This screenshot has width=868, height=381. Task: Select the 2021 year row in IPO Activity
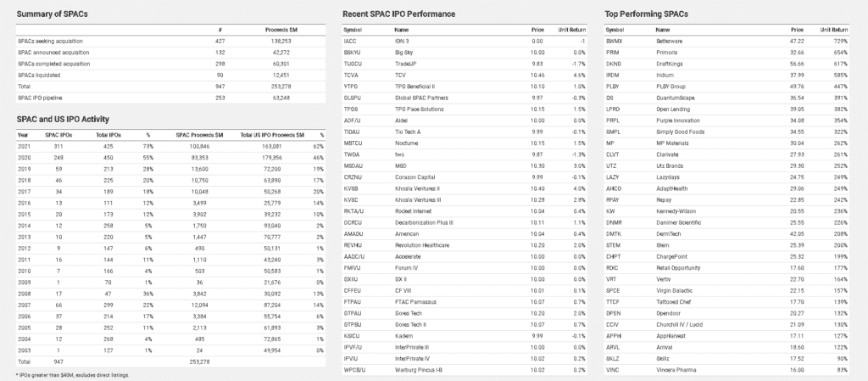(x=24, y=146)
